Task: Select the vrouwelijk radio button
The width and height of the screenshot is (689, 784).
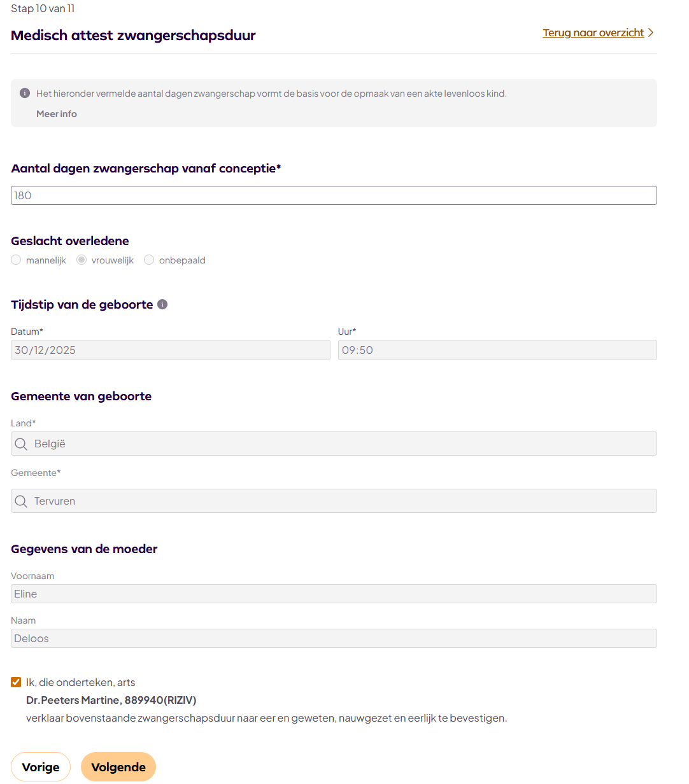Action: pyautogui.click(x=82, y=260)
